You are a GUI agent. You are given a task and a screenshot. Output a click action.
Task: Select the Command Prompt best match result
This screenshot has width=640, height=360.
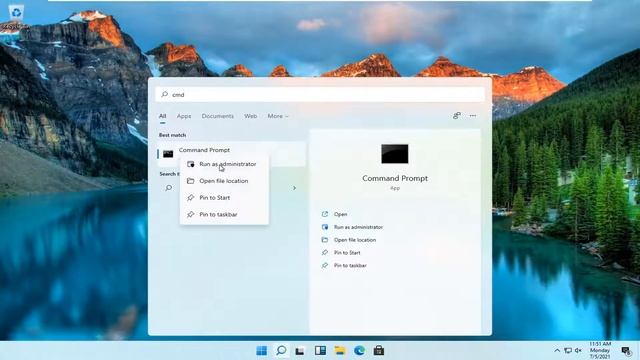pos(231,153)
